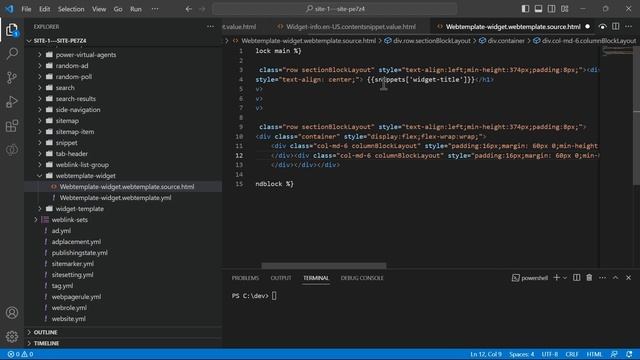The image size is (640, 360).
Task: Add a new terminal with plus icon
Action: click(556, 278)
